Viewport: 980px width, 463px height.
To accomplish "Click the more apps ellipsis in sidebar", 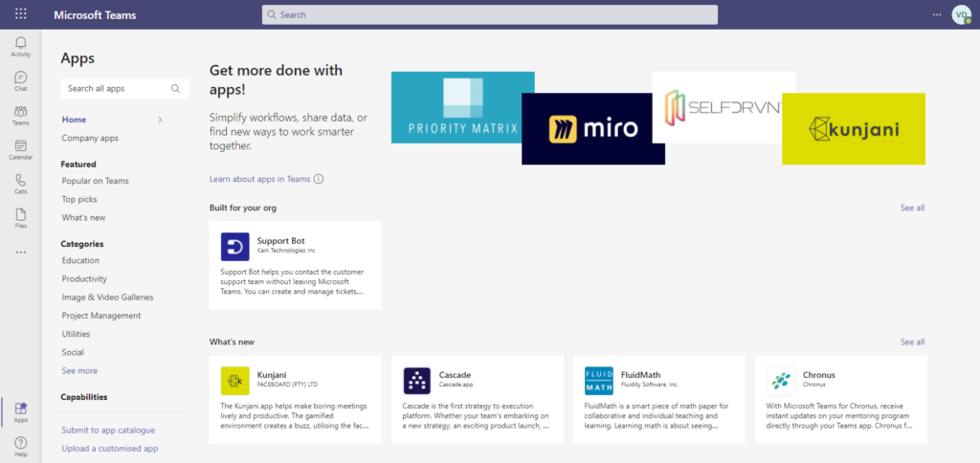I will (21, 253).
